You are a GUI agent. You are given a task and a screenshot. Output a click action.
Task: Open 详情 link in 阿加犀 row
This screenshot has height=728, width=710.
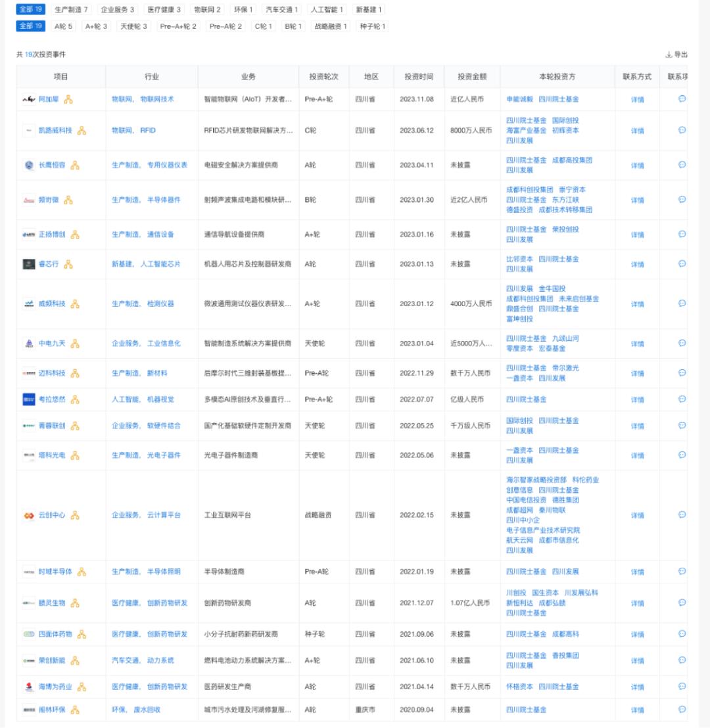pos(638,100)
